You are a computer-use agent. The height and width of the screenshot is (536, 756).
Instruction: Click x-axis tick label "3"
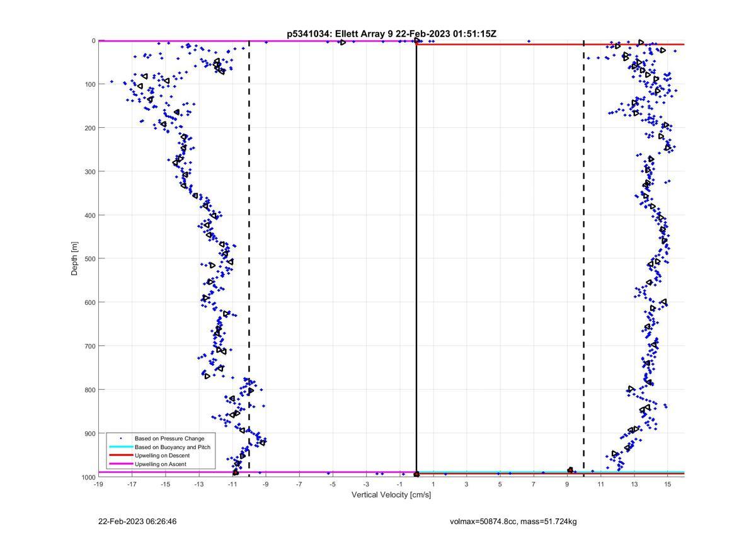(467, 484)
